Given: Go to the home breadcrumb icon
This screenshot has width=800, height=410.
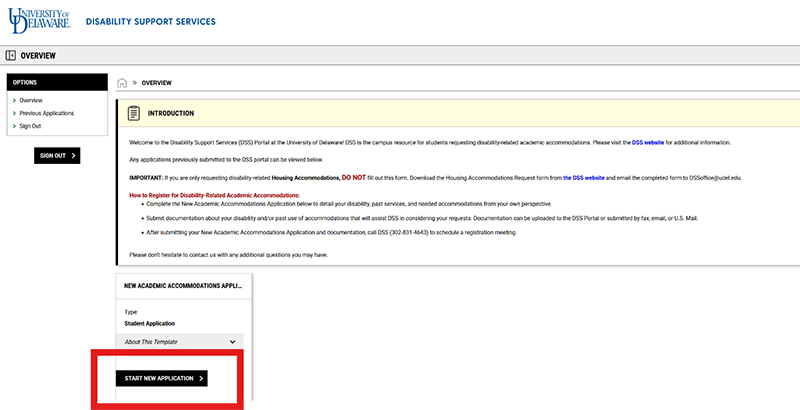Looking at the screenshot, I should (x=122, y=83).
